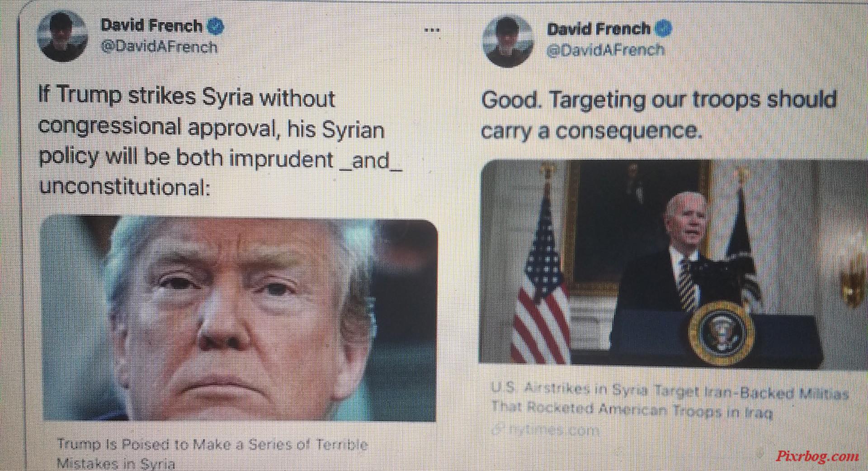Viewport: 868px width, 471px height.
Task: Click the right tweet's David French avatar
Action: (507, 40)
